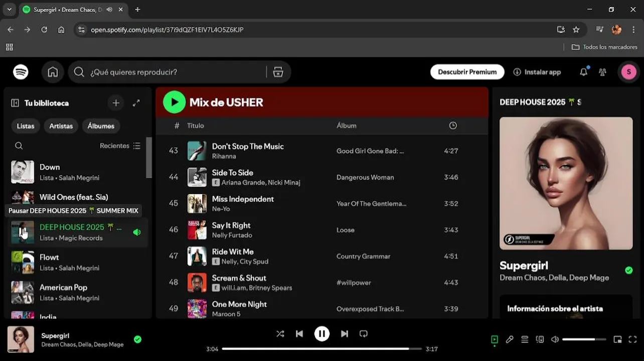Click the library panel scrollbar
The image size is (644, 361).
click(x=148, y=157)
